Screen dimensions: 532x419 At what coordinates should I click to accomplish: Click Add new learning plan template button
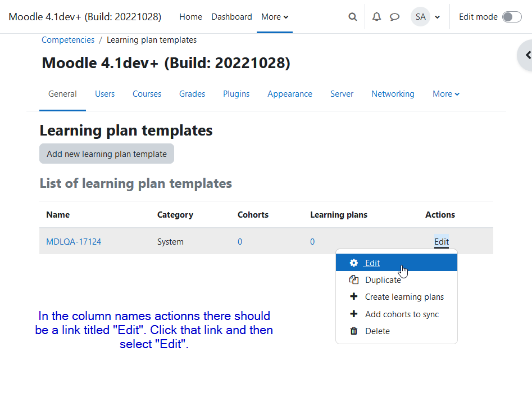[x=107, y=154]
